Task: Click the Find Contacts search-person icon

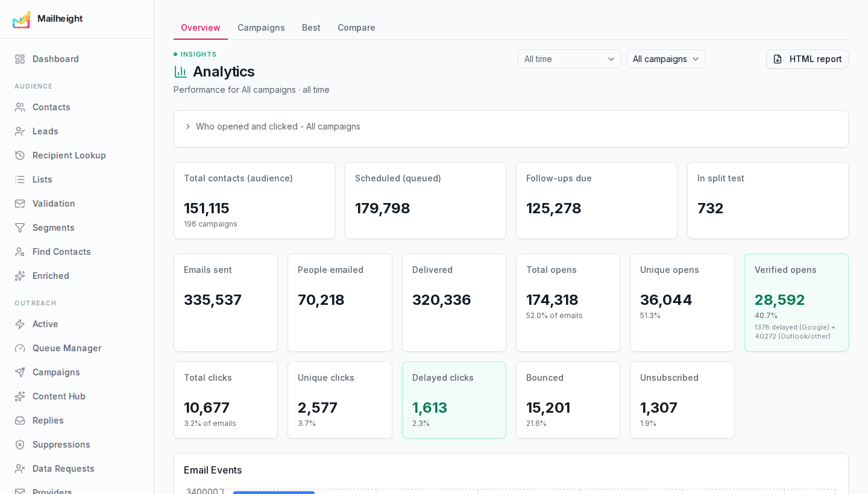Action: 20,252
